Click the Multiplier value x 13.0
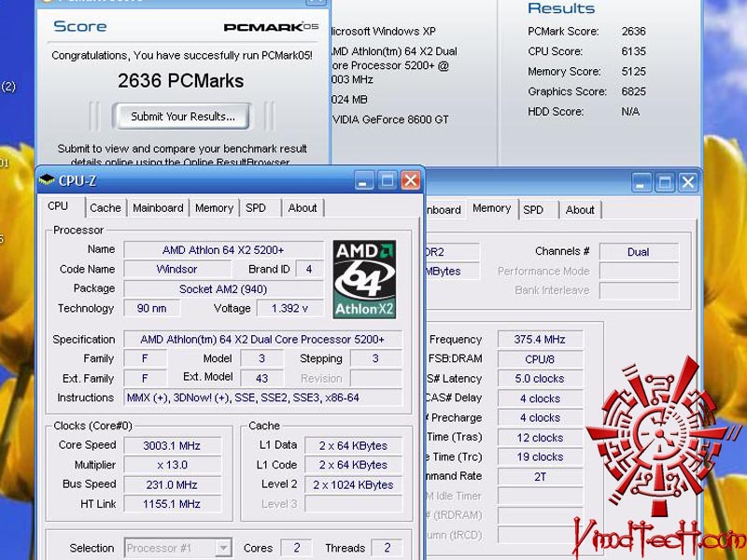This screenshot has height=560, width=747. [x=173, y=465]
